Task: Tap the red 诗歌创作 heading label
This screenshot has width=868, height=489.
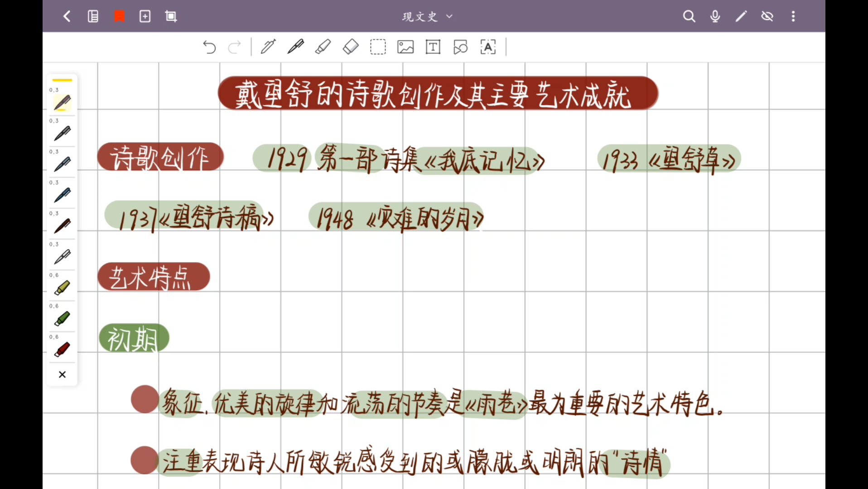Action: pyautogui.click(x=160, y=157)
